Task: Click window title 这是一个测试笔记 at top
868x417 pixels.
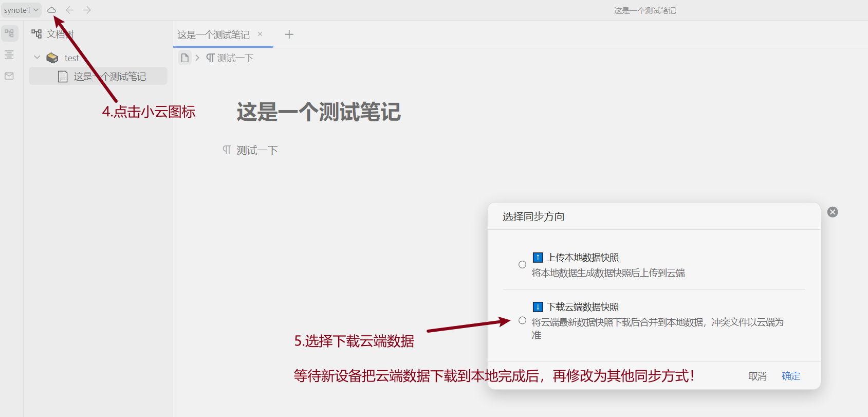Action: tap(645, 10)
